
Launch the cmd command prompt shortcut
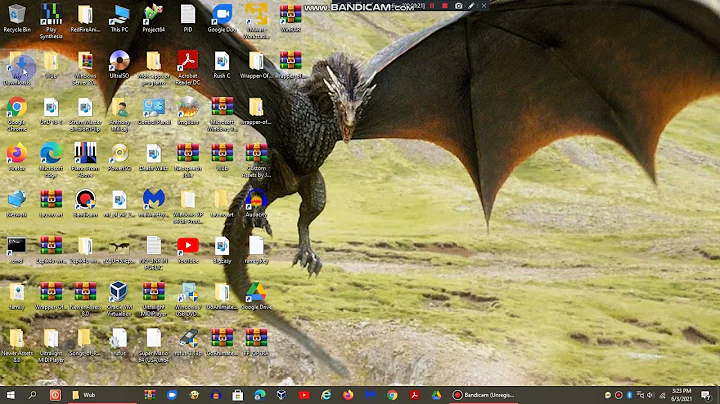click(x=17, y=250)
